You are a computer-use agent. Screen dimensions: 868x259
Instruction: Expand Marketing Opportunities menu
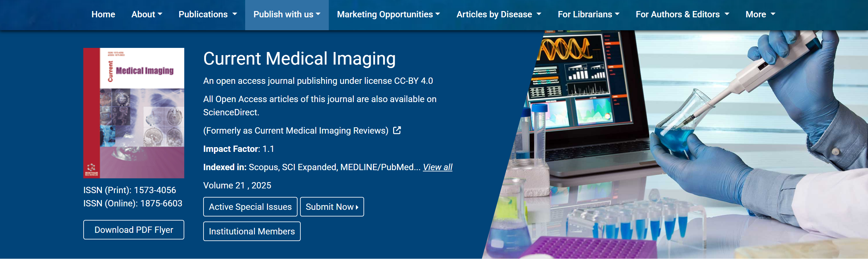coord(388,14)
